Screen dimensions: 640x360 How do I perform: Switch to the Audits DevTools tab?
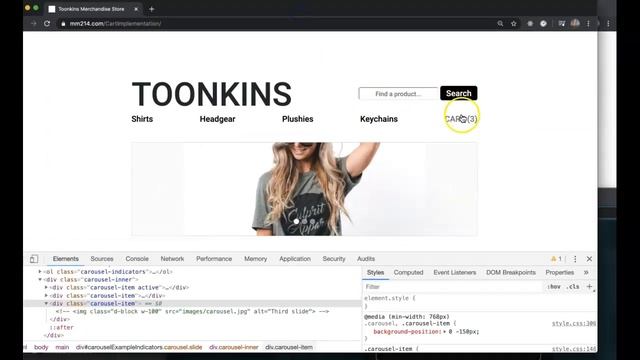[x=366, y=259]
